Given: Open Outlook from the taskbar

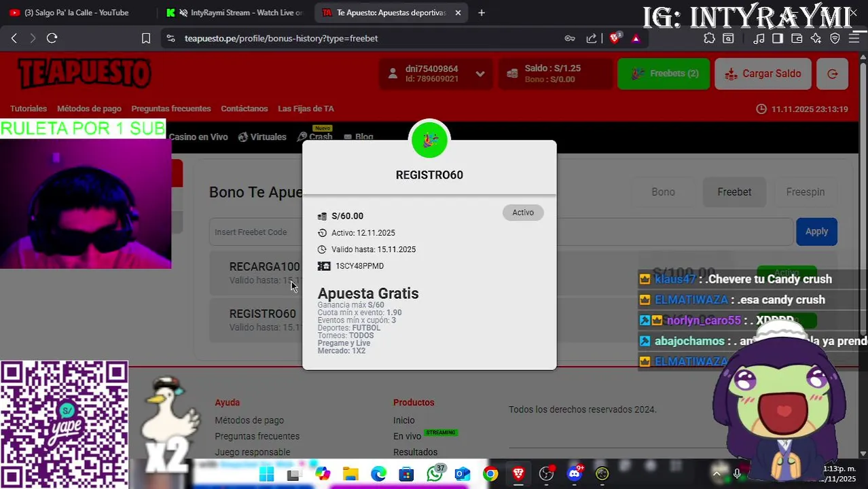Looking at the screenshot, I should click(463, 474).
